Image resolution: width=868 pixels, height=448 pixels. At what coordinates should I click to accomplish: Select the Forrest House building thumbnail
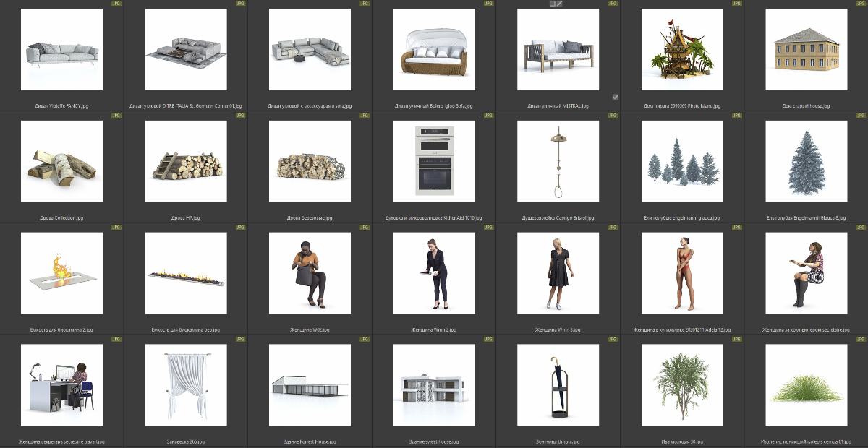(x=310, y=384)
